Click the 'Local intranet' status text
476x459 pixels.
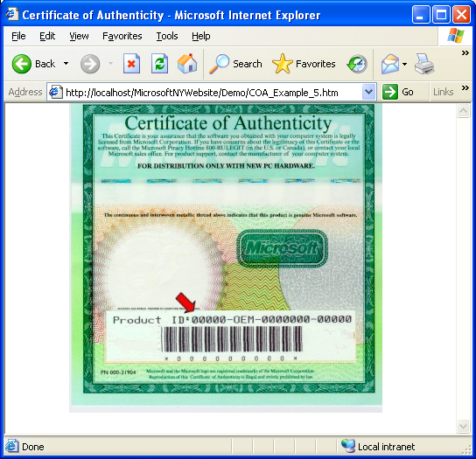pos(386,447)
